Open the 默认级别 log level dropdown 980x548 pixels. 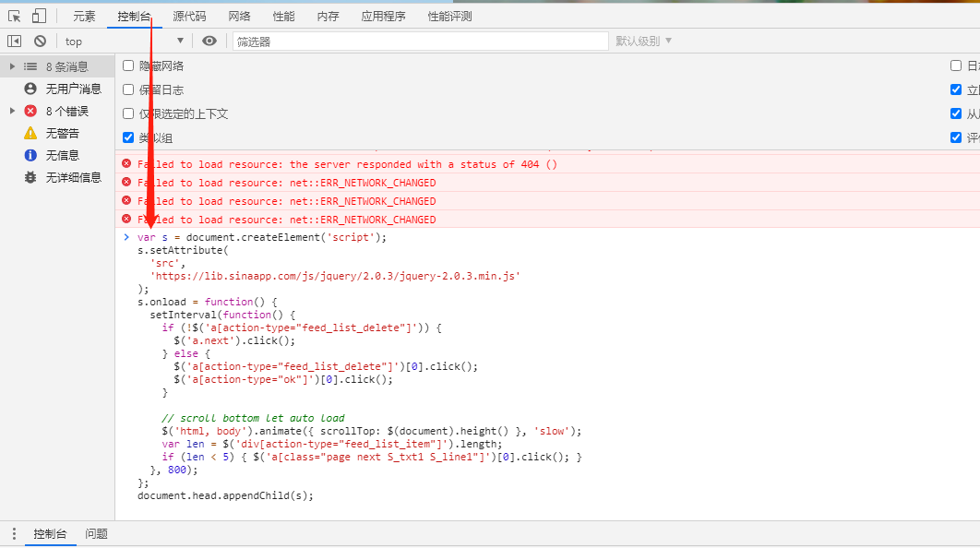tap(643, 41)
